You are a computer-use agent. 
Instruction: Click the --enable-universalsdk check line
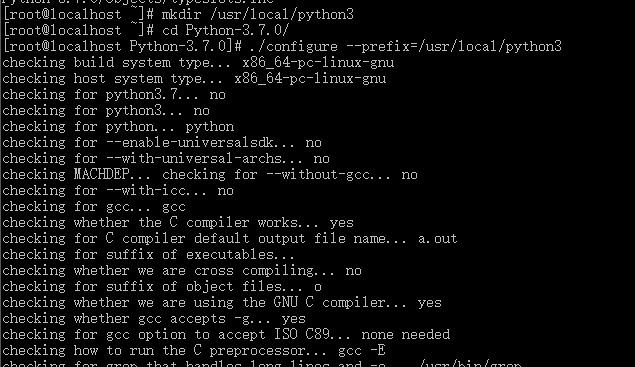coord(162,143)
